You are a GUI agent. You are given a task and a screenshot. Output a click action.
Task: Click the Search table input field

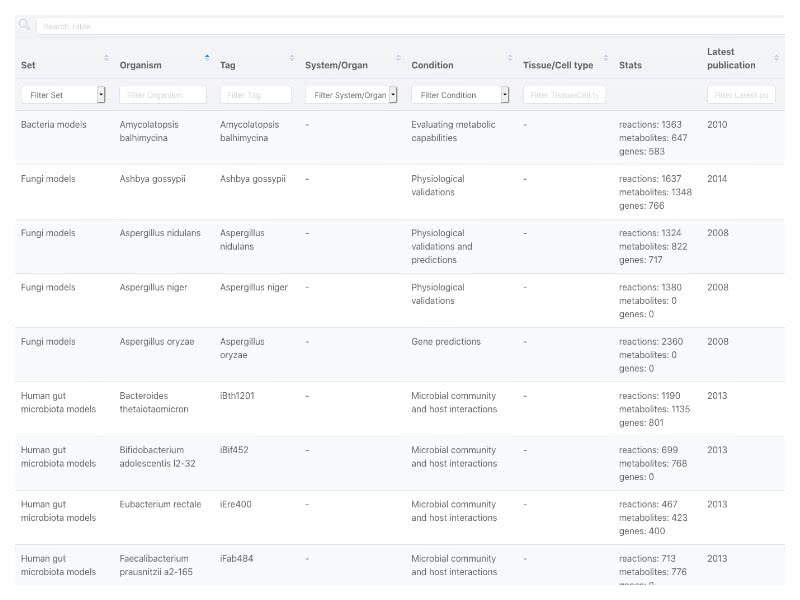click(x=400, y=26)
